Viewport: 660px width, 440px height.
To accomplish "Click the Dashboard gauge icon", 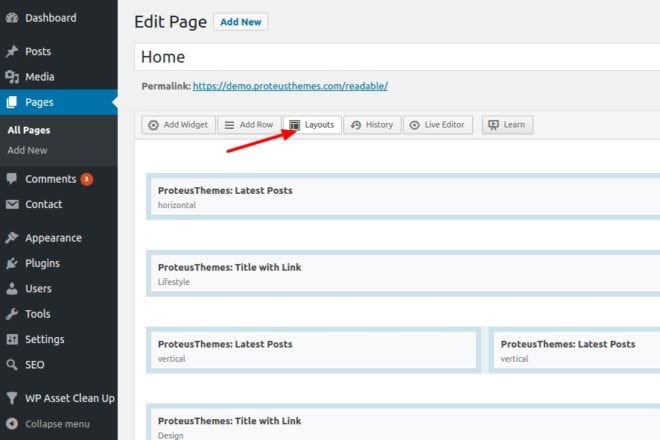I will [x=12, y=18].
